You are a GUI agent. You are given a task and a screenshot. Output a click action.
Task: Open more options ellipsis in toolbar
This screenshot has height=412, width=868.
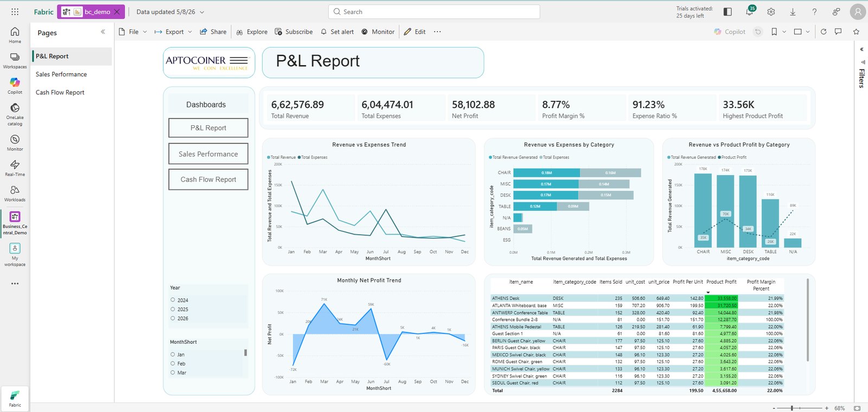[x=437, y=31]
